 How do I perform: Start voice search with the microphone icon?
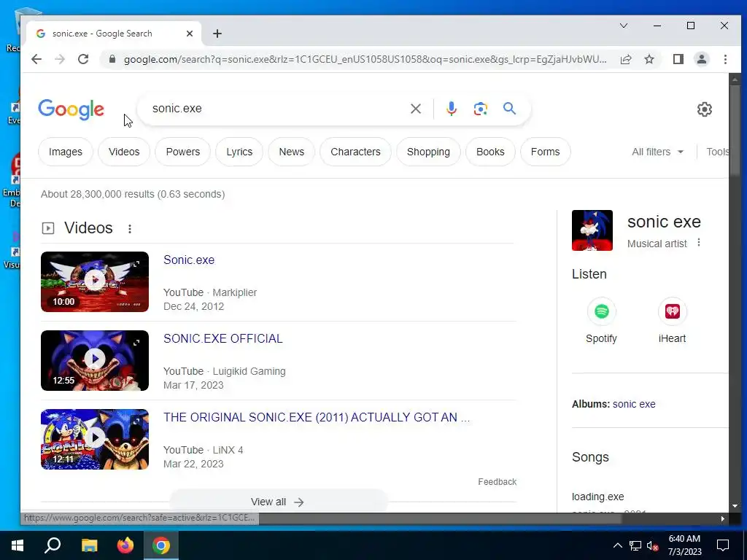tap(451, 109)
